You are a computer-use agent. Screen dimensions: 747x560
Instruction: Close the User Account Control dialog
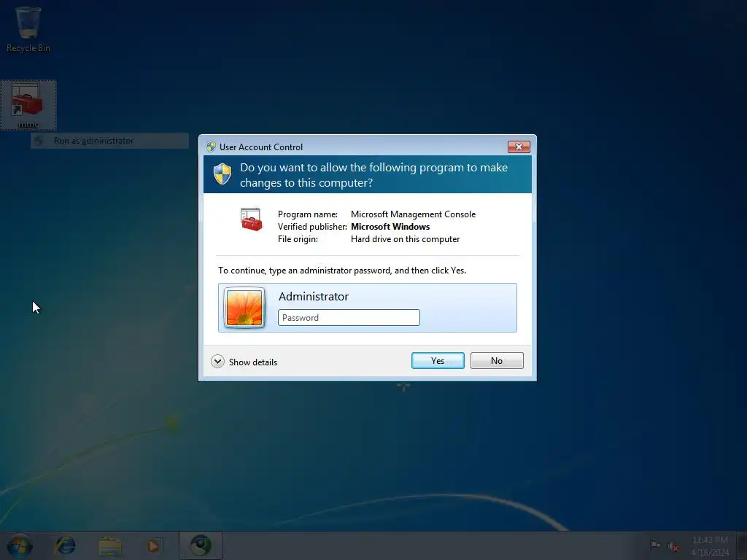(519, 147)
